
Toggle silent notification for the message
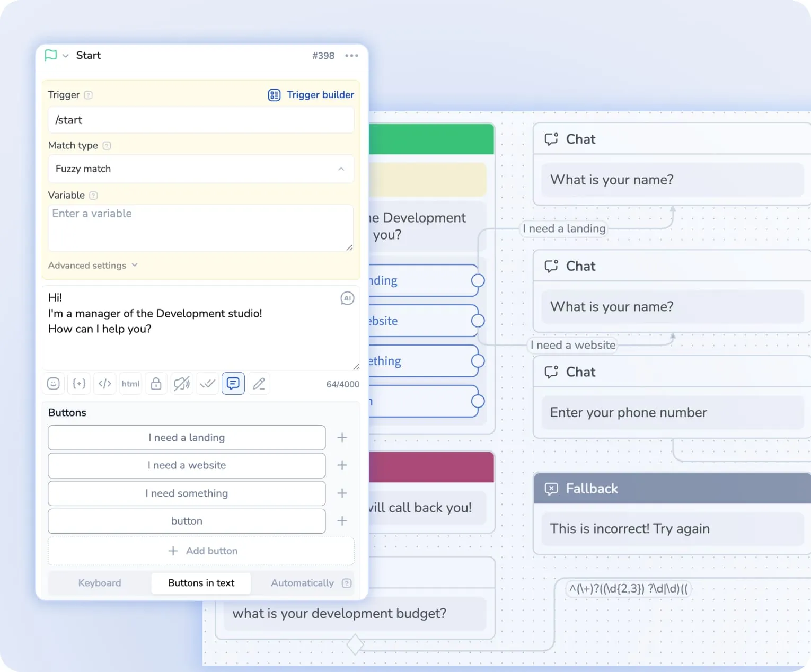point(182,383)
